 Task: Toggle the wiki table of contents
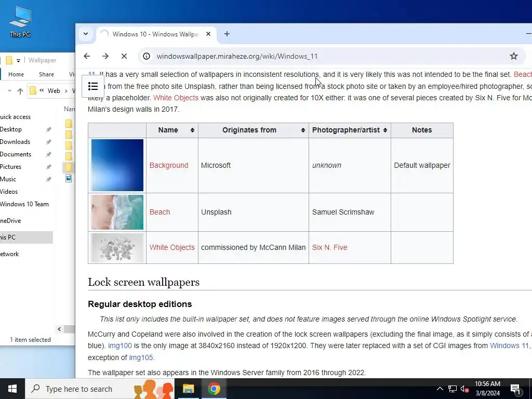[x=93, y=86]
